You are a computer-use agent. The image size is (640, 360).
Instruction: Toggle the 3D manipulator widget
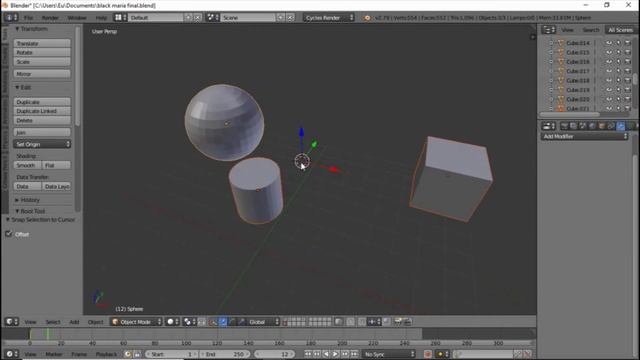213,322
